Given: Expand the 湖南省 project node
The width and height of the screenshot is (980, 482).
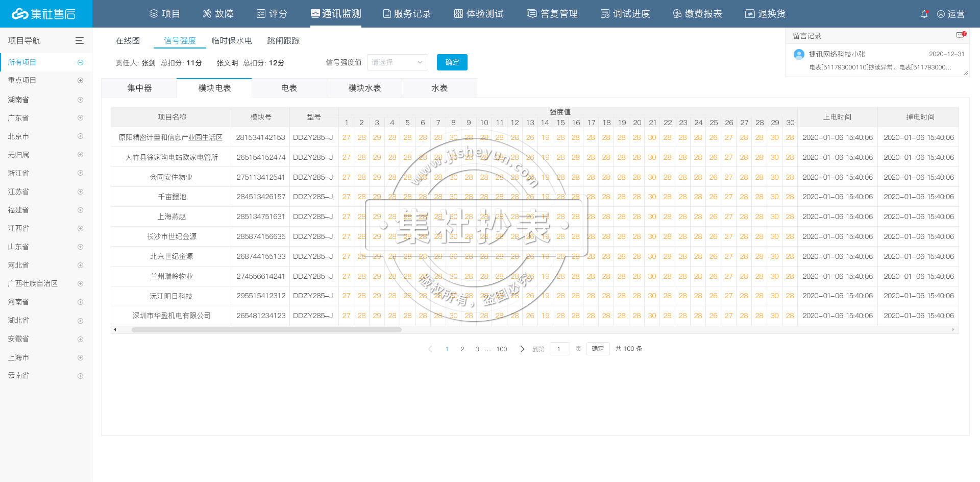Looking at the screenshot, I should 80,100.
